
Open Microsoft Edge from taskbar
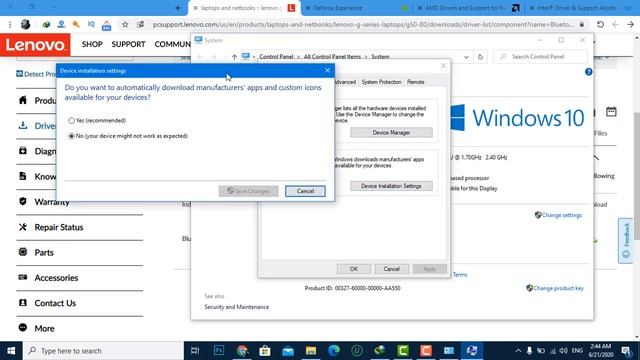334,351
